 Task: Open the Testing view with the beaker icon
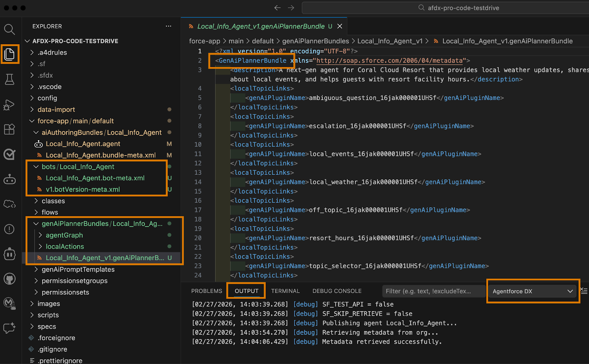point(10,79)
